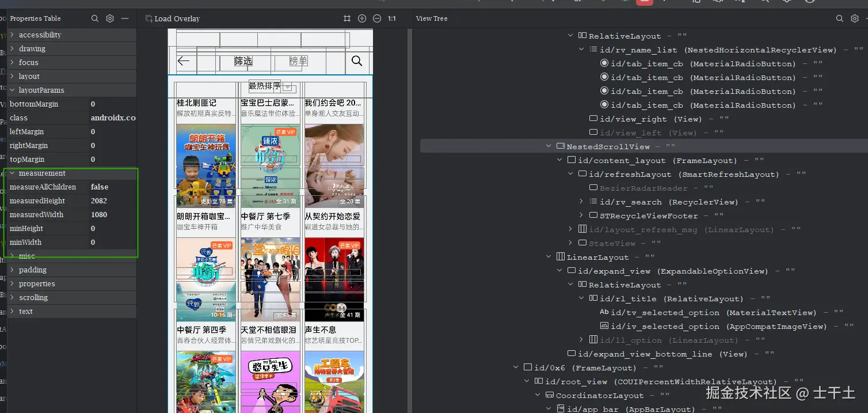Select id/iv_selected_option AppCompatImageView row

pyautogui.click(x=644, y=327)
